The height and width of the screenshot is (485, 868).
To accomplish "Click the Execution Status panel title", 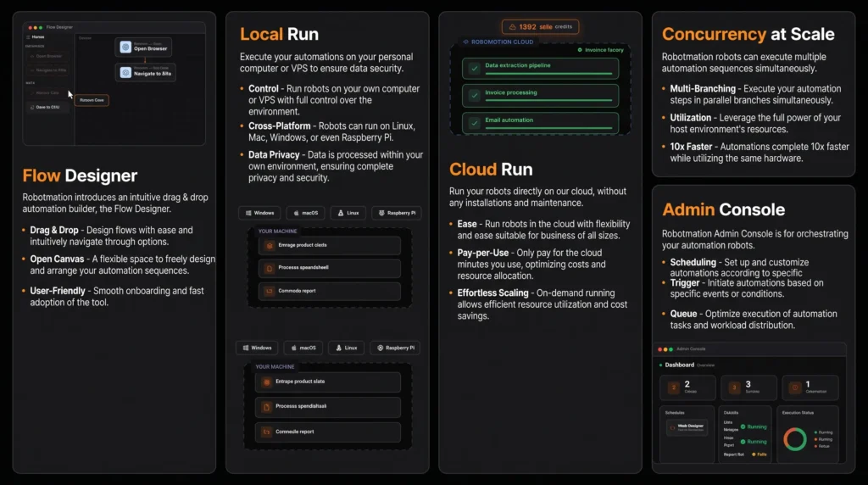I will point(797,412).
